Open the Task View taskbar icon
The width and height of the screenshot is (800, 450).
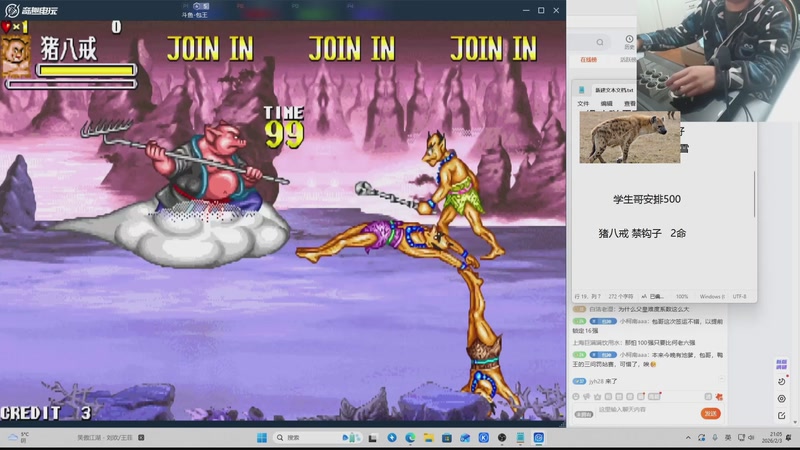[x=373, y=438]
